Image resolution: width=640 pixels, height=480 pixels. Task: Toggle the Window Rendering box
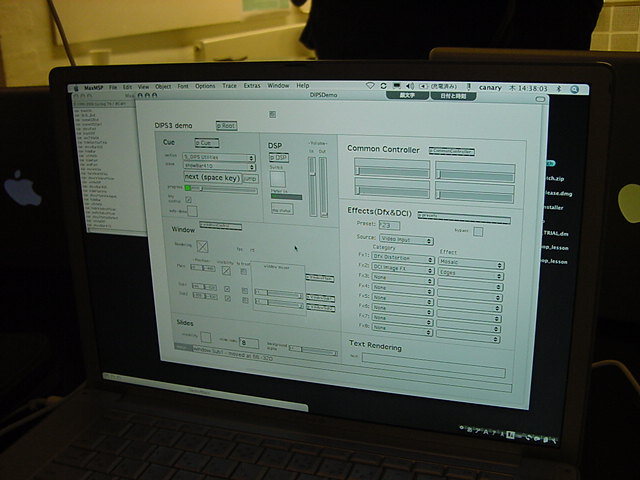[x=202, y=246]
